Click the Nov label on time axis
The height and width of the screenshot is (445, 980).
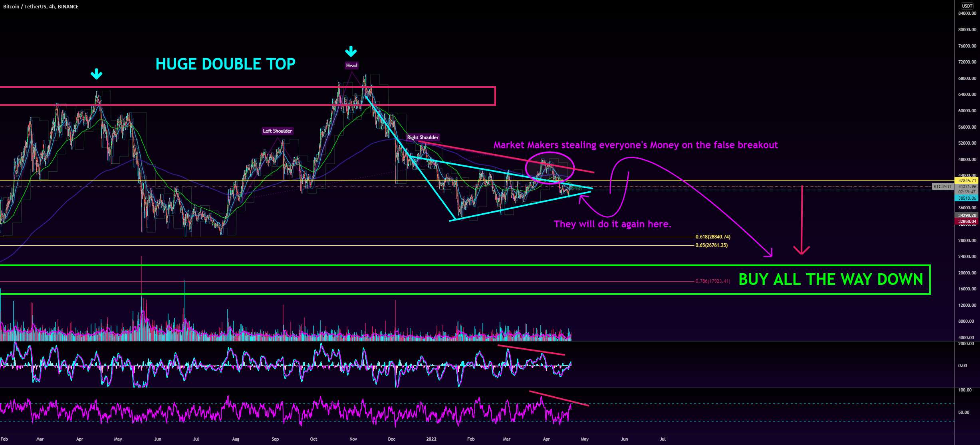coord(353,439)
